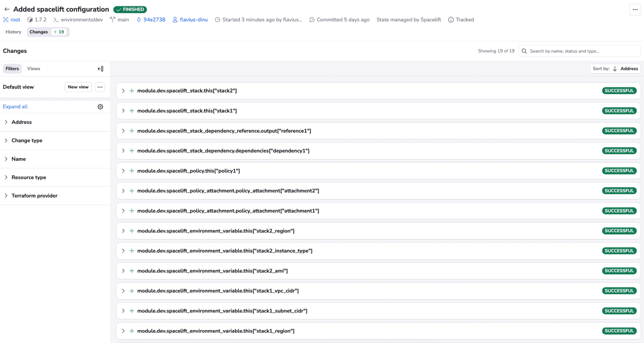Screen dimensions: 644x343
Task: Expand the Name filter
Action: [55, 159]
